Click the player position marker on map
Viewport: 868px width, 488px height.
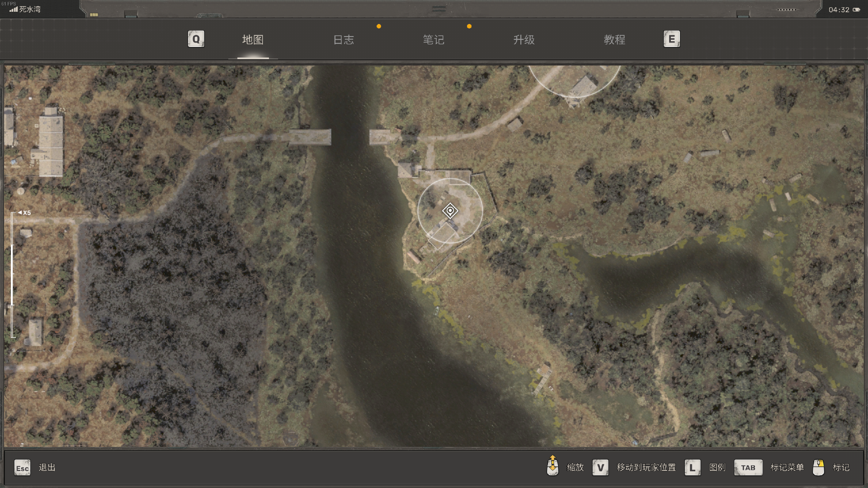[450, 211]
